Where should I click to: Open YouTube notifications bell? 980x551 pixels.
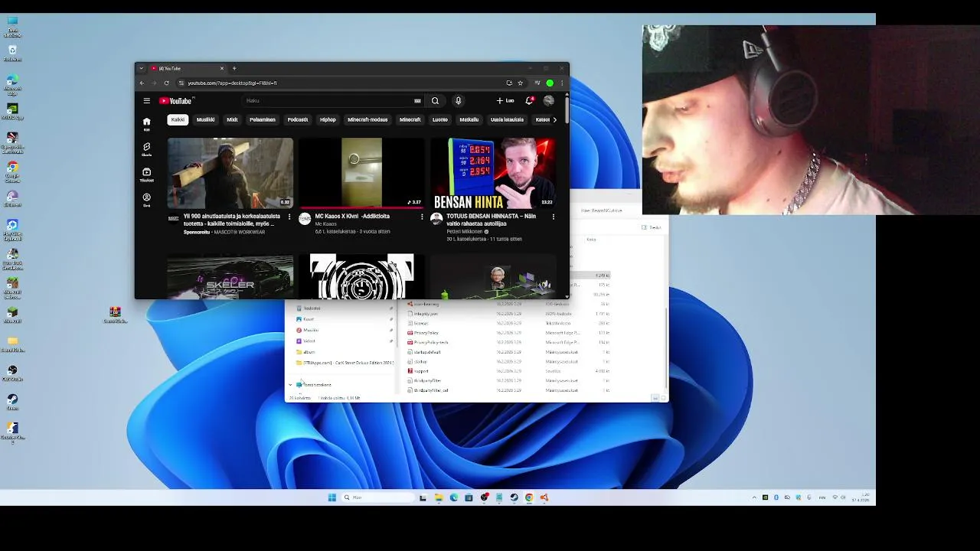click(529, 101)
